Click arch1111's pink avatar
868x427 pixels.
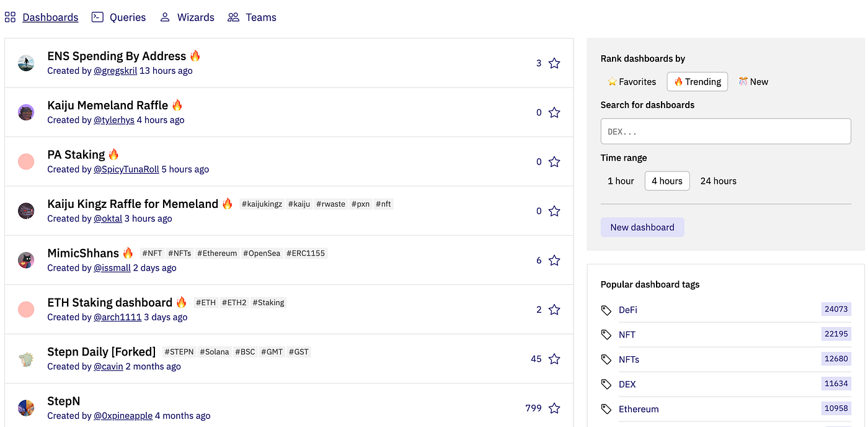(26, 309)
